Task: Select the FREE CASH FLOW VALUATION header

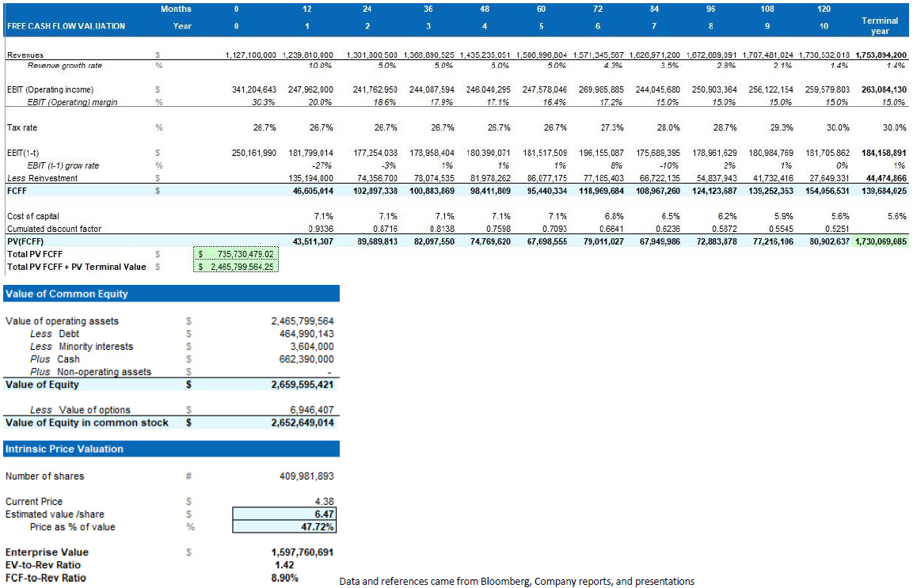Action: [x=66, y=25]
